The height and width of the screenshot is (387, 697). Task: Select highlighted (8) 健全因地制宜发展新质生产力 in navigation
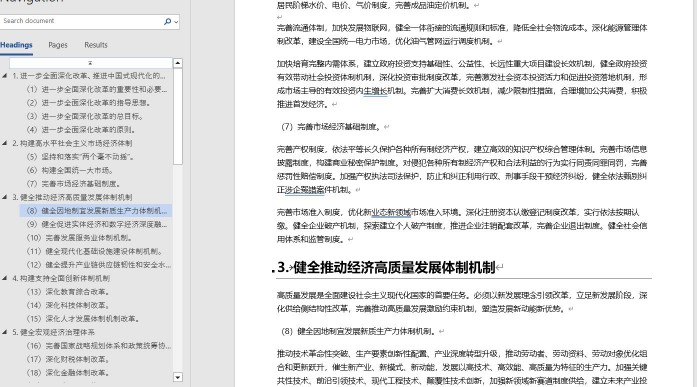pos(96,211)
